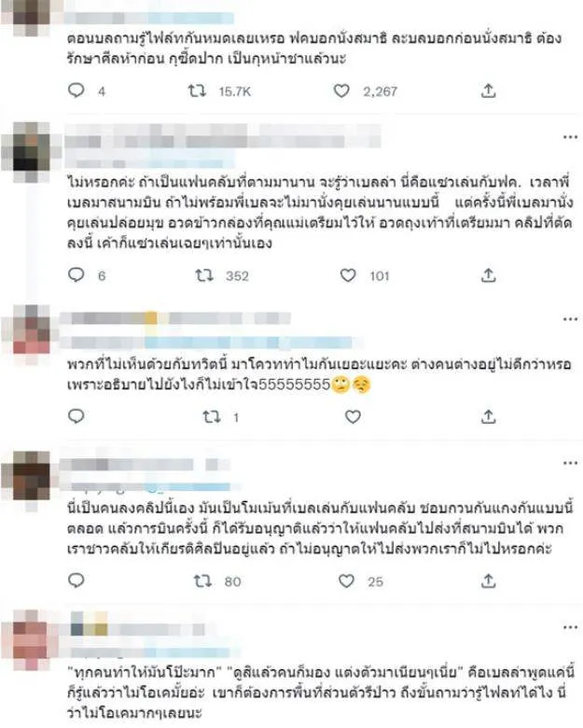This screenshot has width=583, height=728.
Task: Reply to the tweet ending with 55555555
Action: coord(76,416)
